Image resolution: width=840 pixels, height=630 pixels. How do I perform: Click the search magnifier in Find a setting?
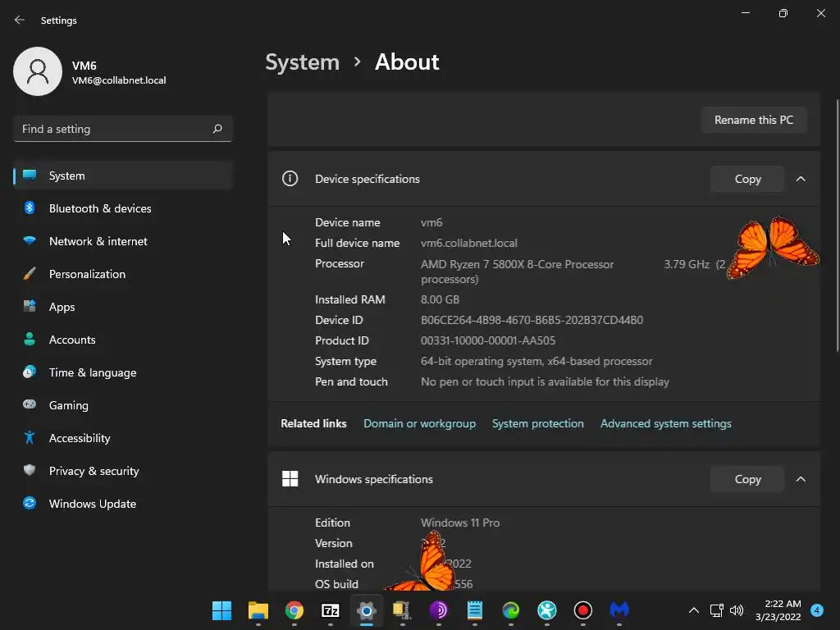tap(217, 129)
